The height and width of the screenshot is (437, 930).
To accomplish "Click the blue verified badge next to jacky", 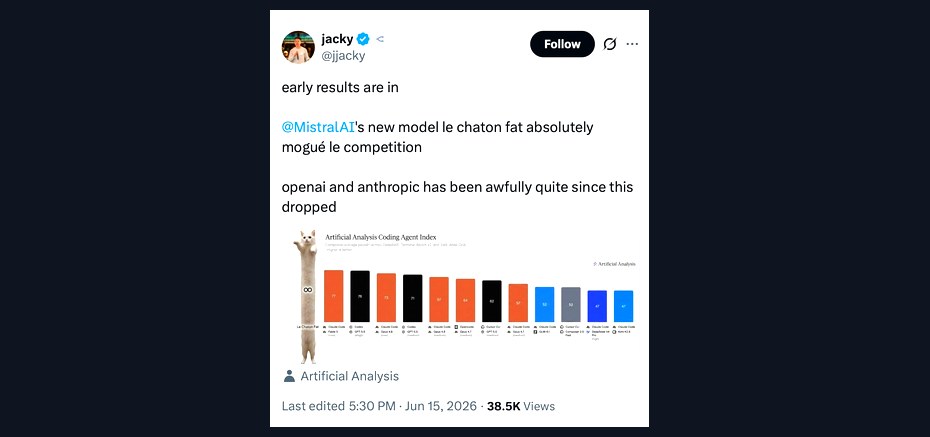I will [363, 39].
